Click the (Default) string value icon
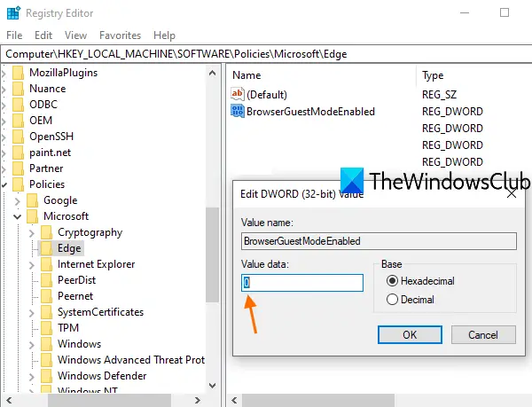532x407 pixels. (237, 94)
